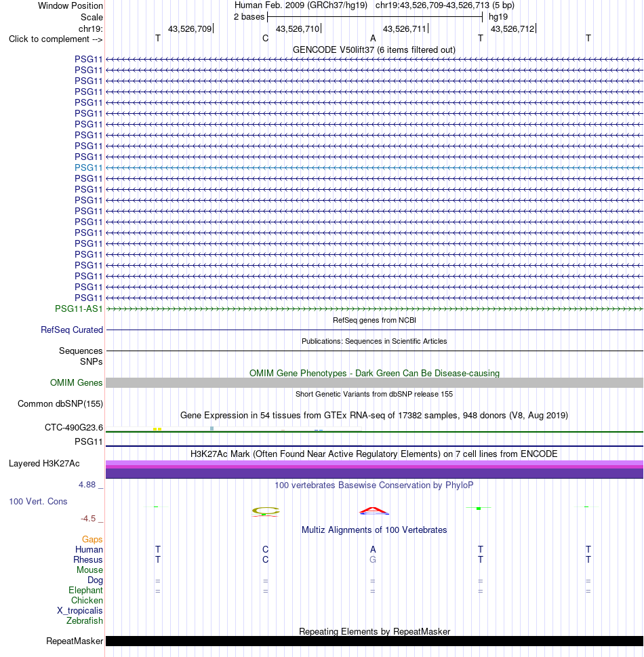Click the light-blue PSG11 transcript arrow line
This screenshot has height=657, width=644.
coord(375,167)
